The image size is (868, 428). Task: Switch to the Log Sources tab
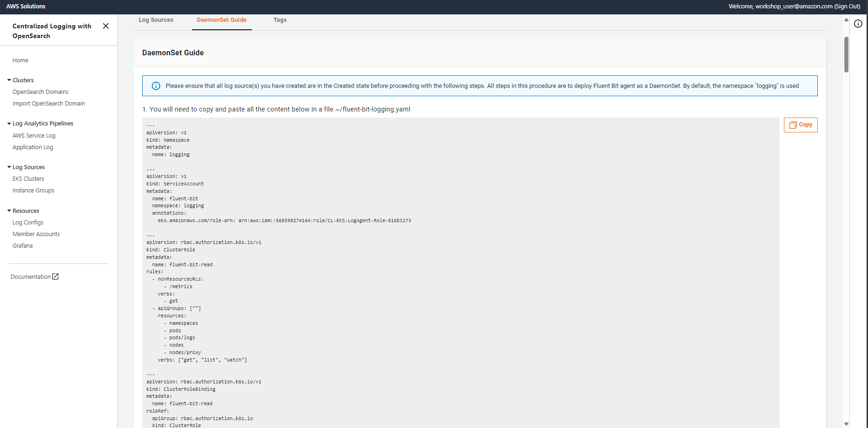[x=156, y=20]
